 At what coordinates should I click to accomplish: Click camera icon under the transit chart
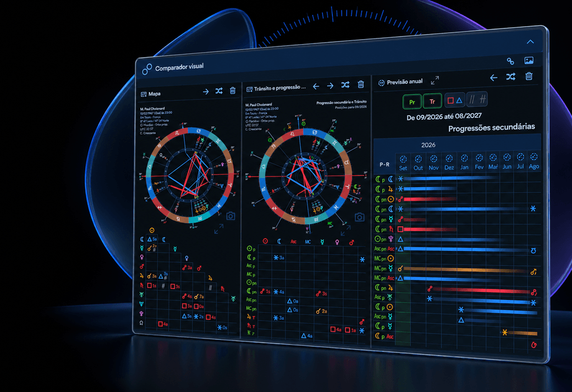[359, 217]
